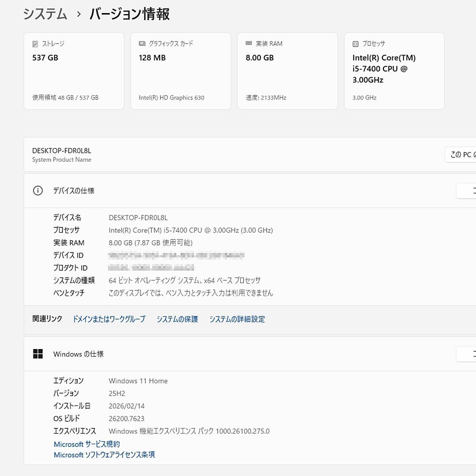Open Microsoft サービス規約 link

click(87, 444)
